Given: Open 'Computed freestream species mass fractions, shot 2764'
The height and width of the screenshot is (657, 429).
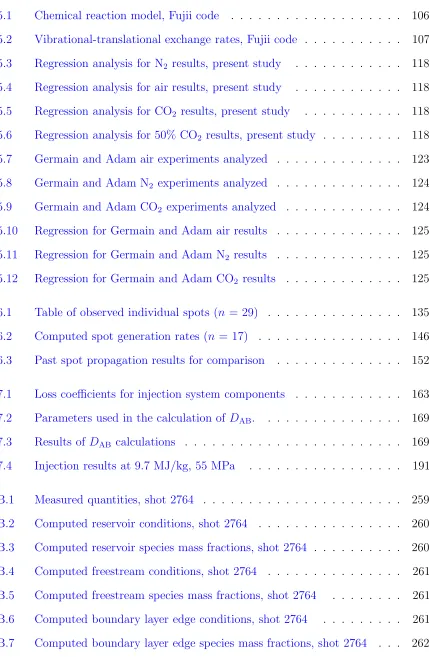Looking at the screenshot, I should pyautogui.click(x=175, y=595).
